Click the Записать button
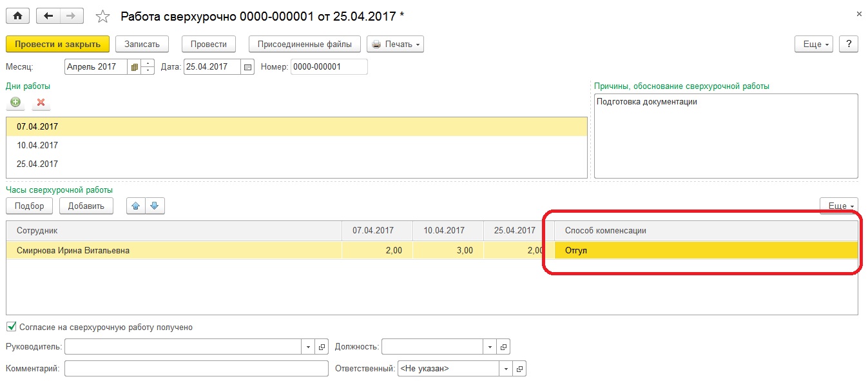868x381 pixels. coord(142,44)
